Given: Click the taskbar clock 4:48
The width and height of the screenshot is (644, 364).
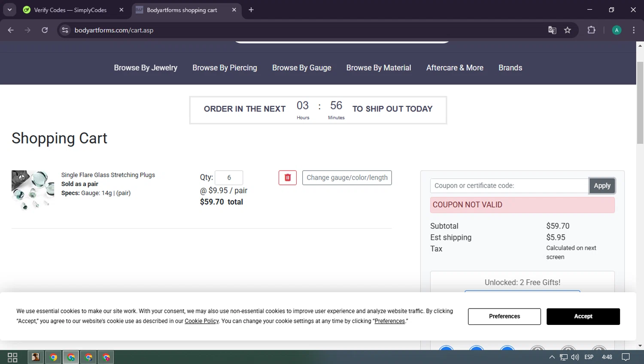Looking at the screenshot, I should tap(607, 357).
